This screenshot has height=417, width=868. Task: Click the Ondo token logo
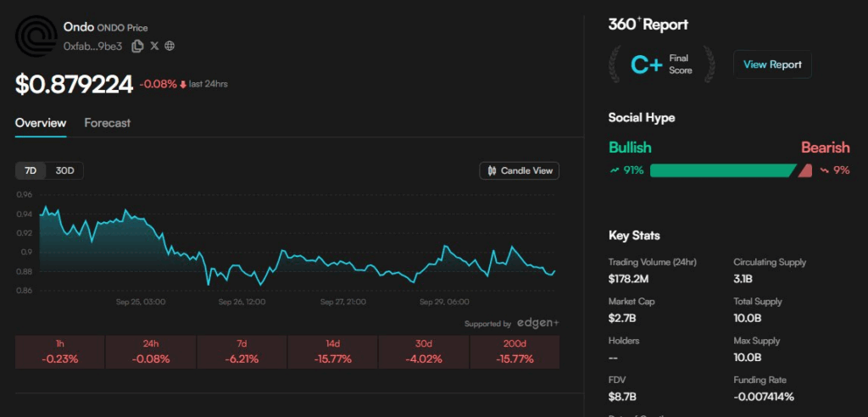pyautogui.click(x=36, y=36)
